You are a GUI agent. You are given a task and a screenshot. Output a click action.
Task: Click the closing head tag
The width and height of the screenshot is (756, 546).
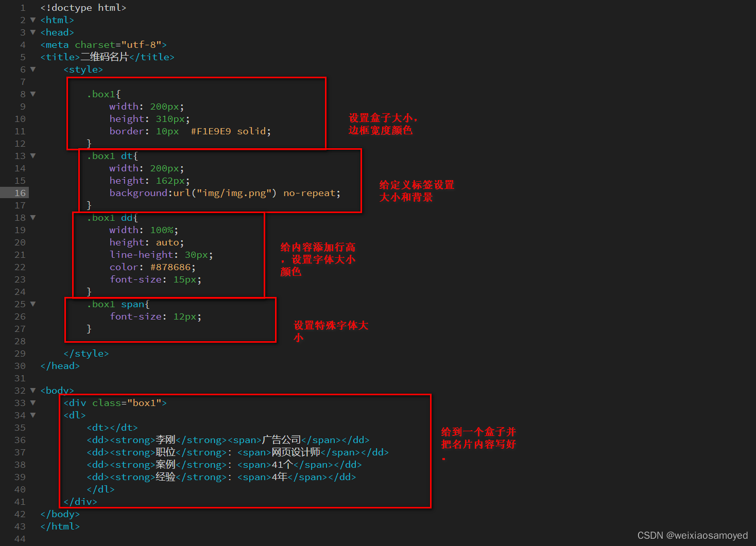point(60,366)
